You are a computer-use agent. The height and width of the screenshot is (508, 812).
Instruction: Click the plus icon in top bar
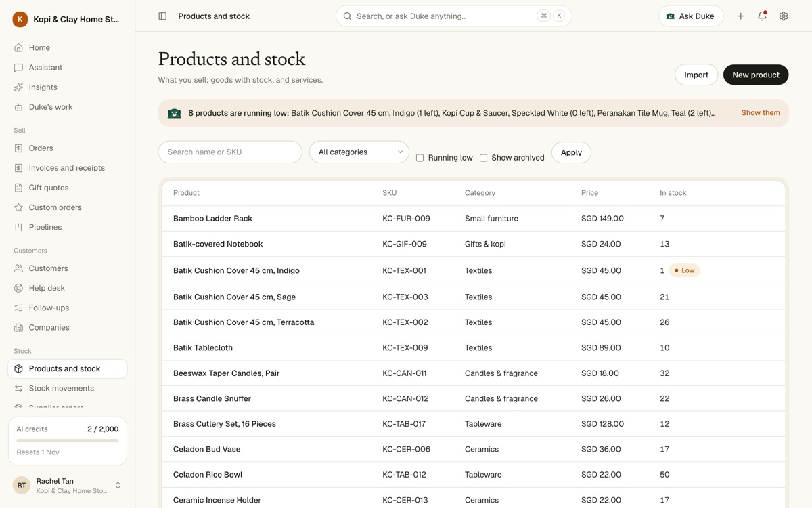[741, 16]
